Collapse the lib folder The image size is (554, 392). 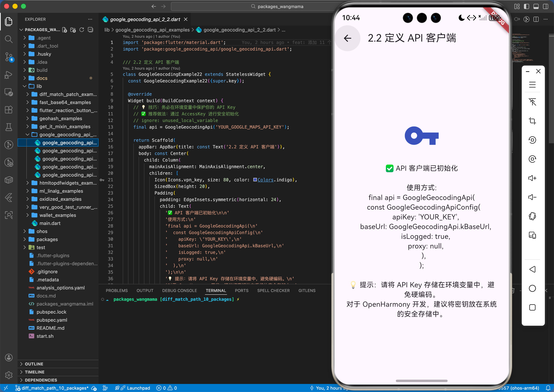(39, 86)
